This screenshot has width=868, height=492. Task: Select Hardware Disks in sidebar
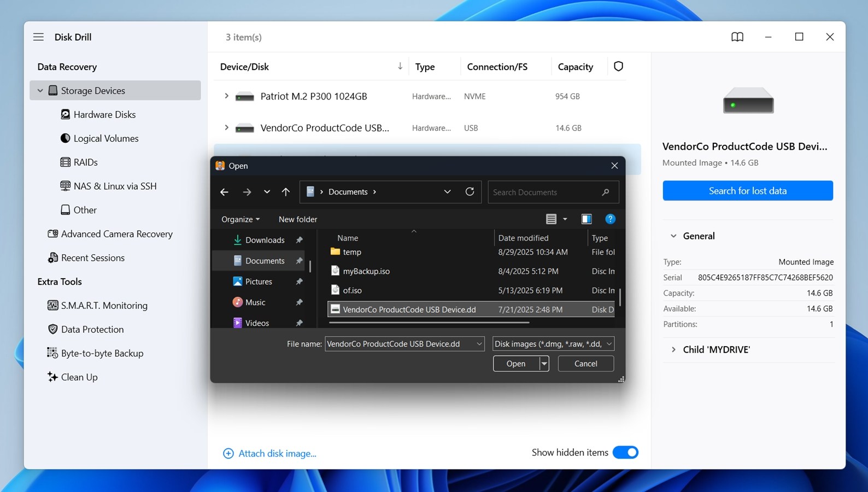tap(104, 114)
